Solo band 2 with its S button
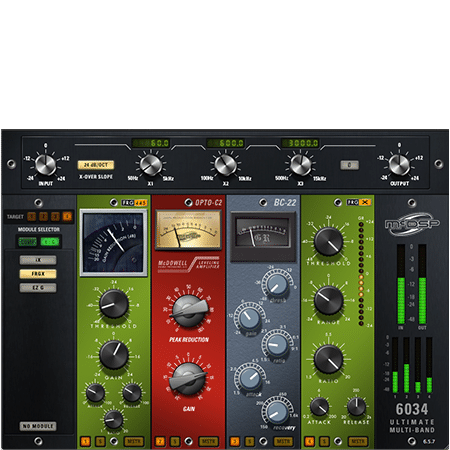Screen dimensions: 450x450 175,441
